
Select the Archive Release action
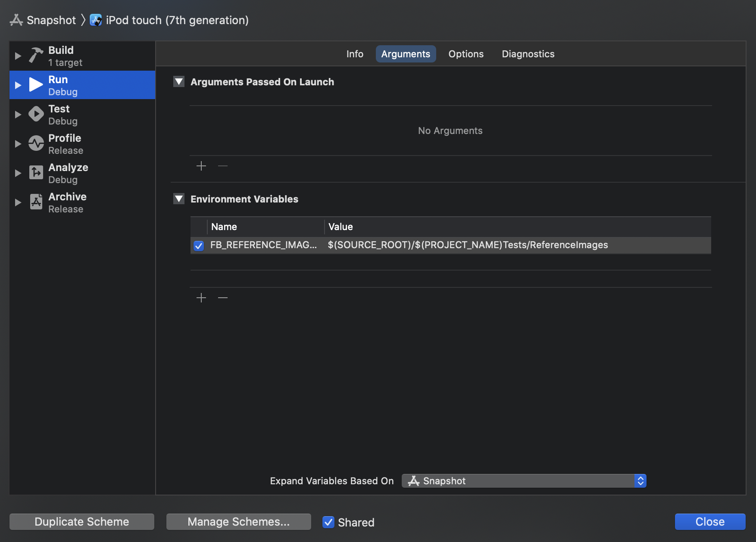pyautogui.click(x=82, y=202)
